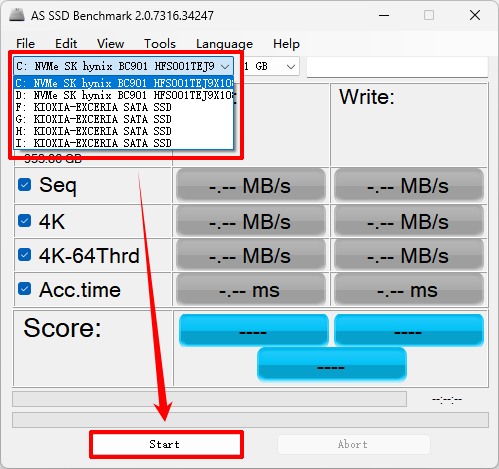
Task: Click the Score: label
Action: coord(62,328)
